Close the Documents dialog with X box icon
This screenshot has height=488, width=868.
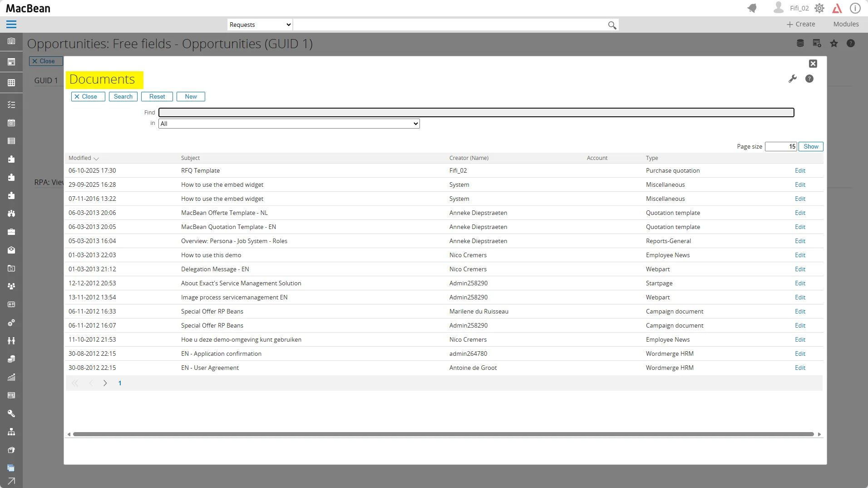tap(813, 64)
